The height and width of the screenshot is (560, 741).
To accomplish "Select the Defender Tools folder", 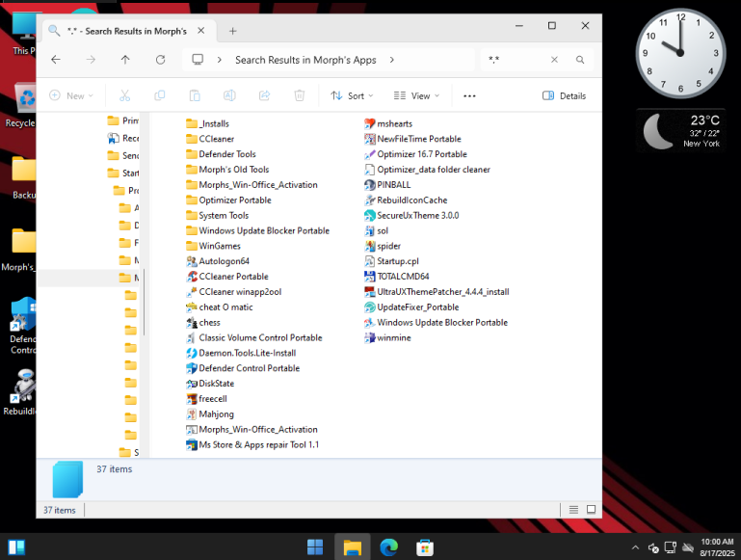I will 222,154.
